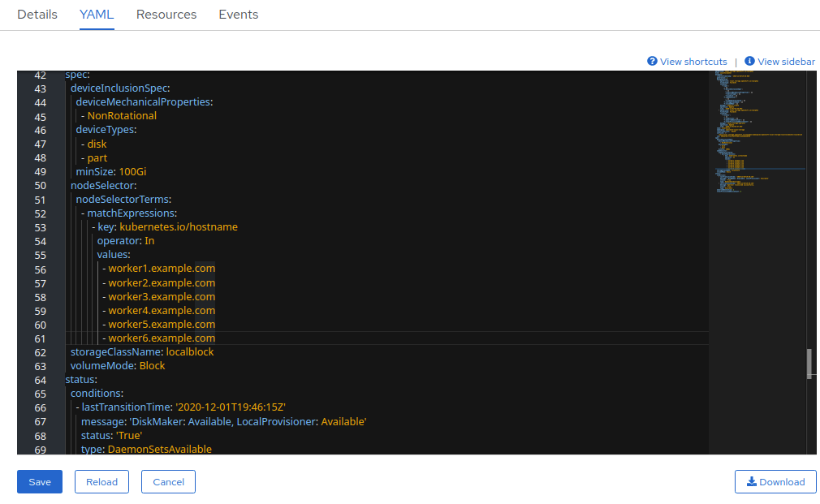
Task: Switch to the Resources tab
Action: 166,15
